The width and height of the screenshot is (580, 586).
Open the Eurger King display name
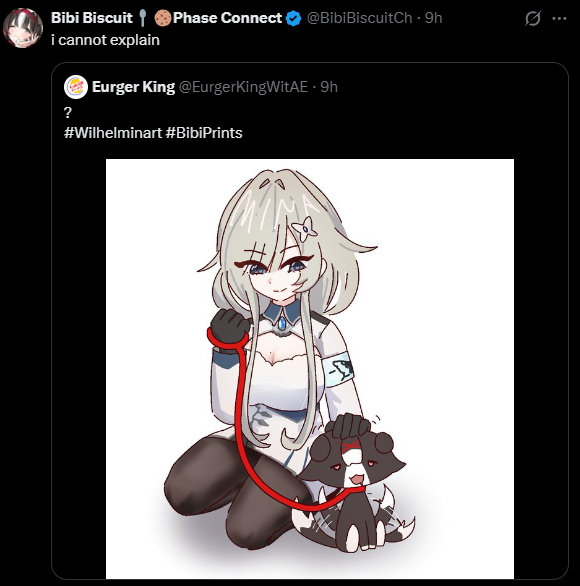[133, 87]
